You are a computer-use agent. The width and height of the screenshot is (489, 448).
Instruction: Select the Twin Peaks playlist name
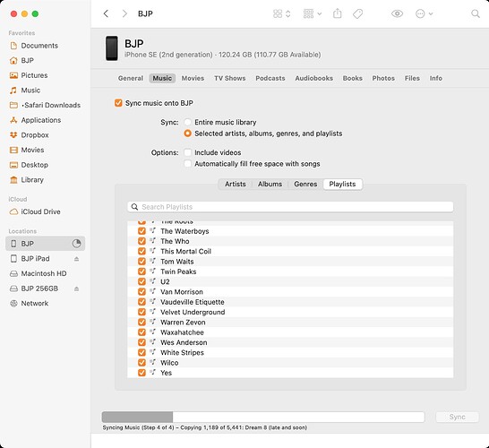coord(178,271)
